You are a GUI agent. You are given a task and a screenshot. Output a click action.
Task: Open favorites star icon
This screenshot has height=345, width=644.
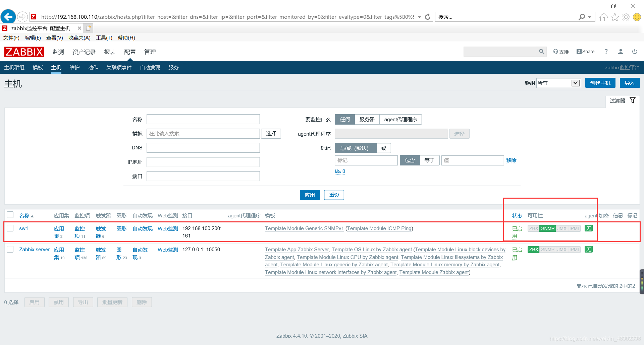point(614,17)
